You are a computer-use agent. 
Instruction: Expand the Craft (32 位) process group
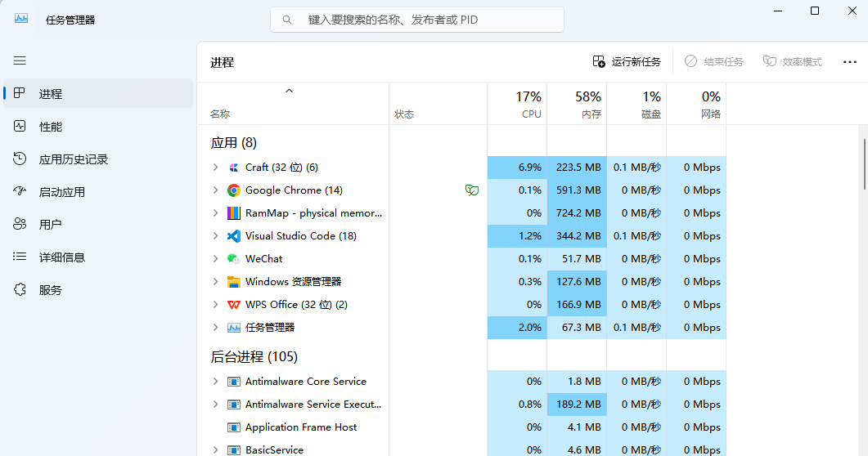pos(216,168)
